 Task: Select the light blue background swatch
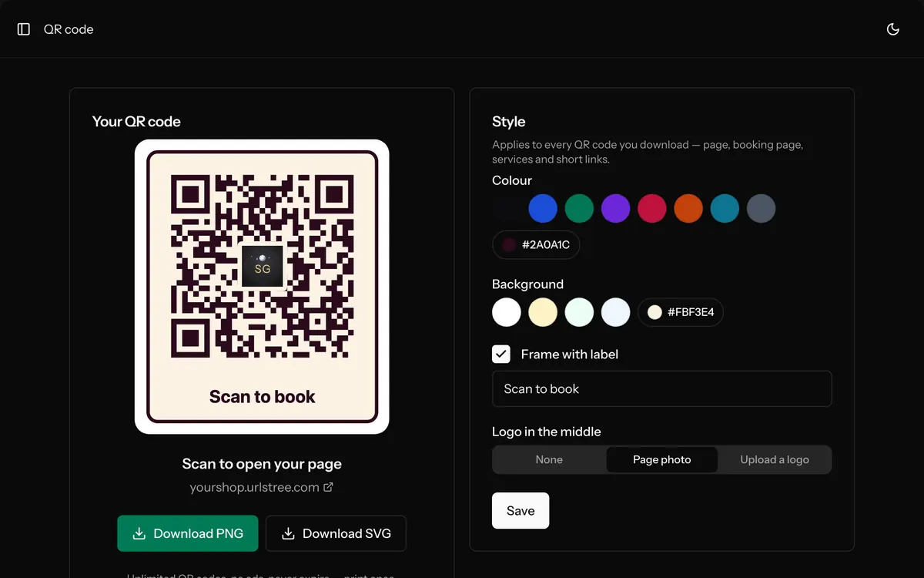coord(616,312)
